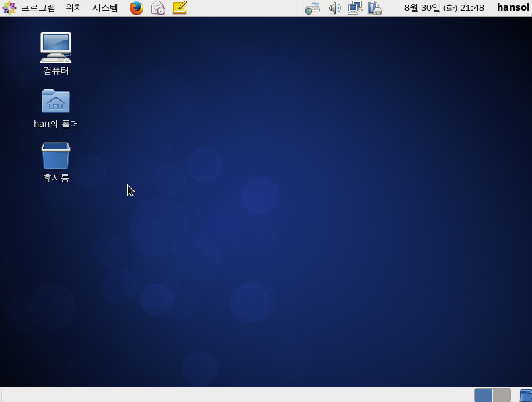This screenshot has height=402, width=532.
Task: Open the Evolution mail launcher icon
Action: [158, 8]
